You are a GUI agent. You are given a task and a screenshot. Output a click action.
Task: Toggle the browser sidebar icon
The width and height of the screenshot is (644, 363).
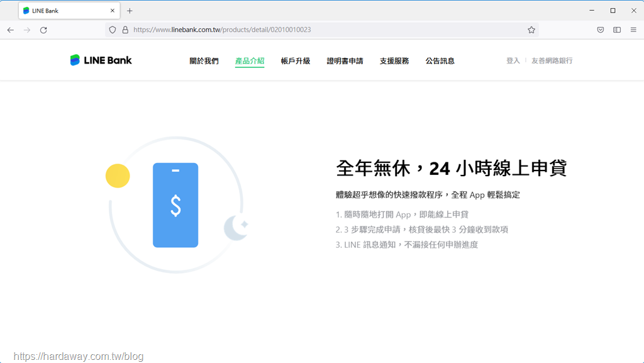(617, 30)
